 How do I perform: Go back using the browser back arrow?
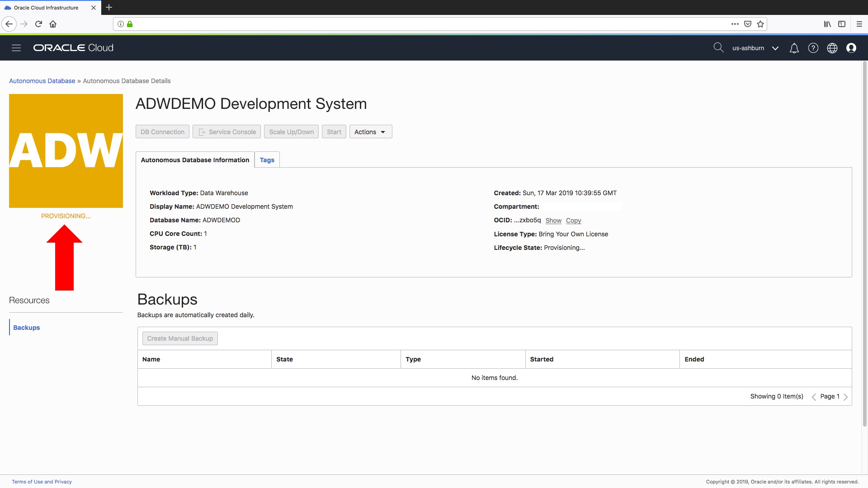point(9,24)
